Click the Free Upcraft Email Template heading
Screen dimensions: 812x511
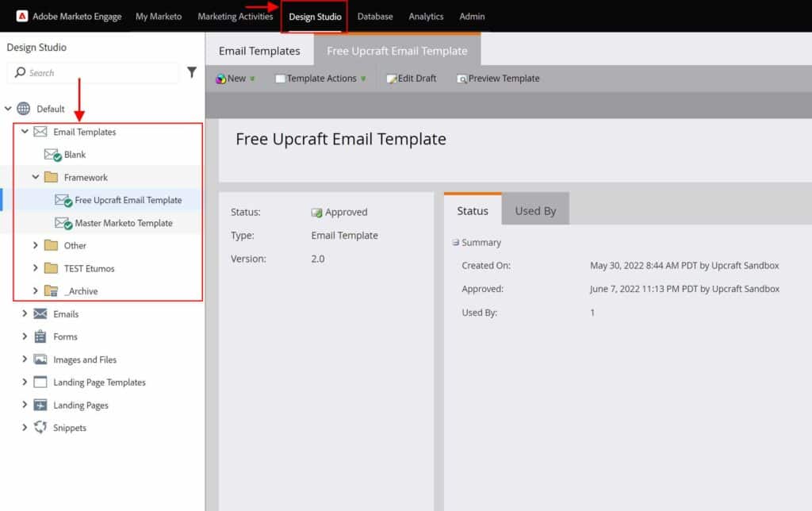(341, 140)
